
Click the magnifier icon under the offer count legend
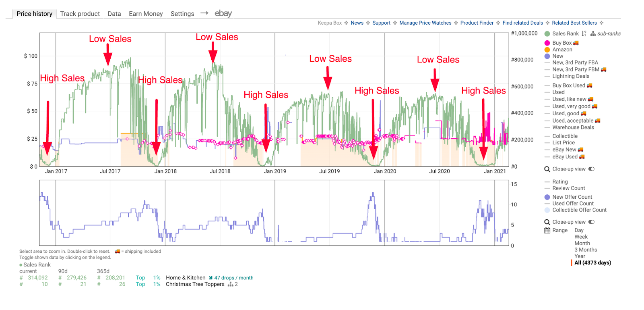pyautogui.click(x=547, y=222)
